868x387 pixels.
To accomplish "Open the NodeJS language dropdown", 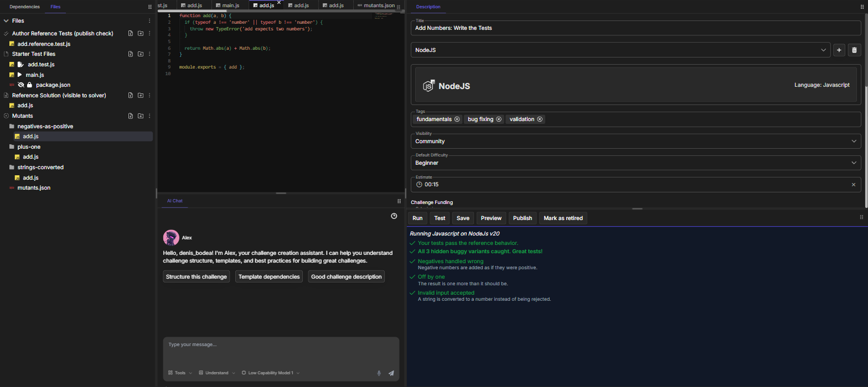I will click(621, 50).
